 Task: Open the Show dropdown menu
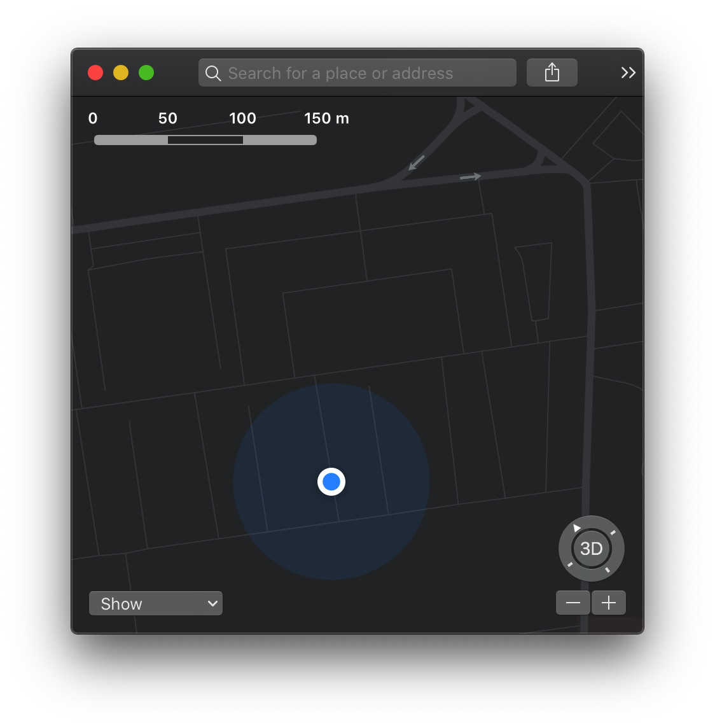(x=156, y=603)
